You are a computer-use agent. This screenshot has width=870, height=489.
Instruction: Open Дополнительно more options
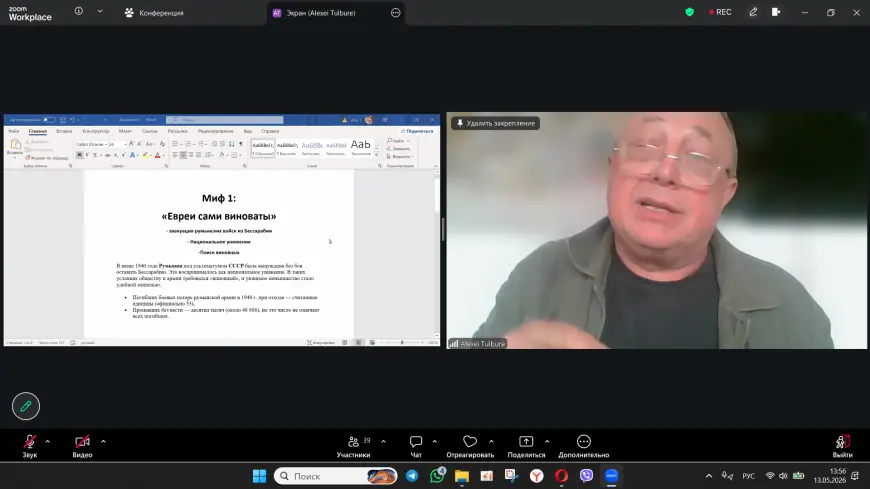click(x=584, y=446)
